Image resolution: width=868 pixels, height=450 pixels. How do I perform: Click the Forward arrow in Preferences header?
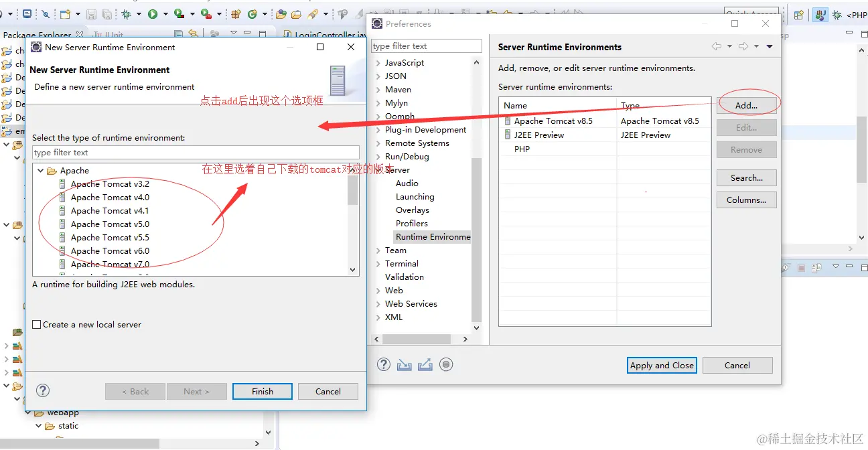(743, 46)
